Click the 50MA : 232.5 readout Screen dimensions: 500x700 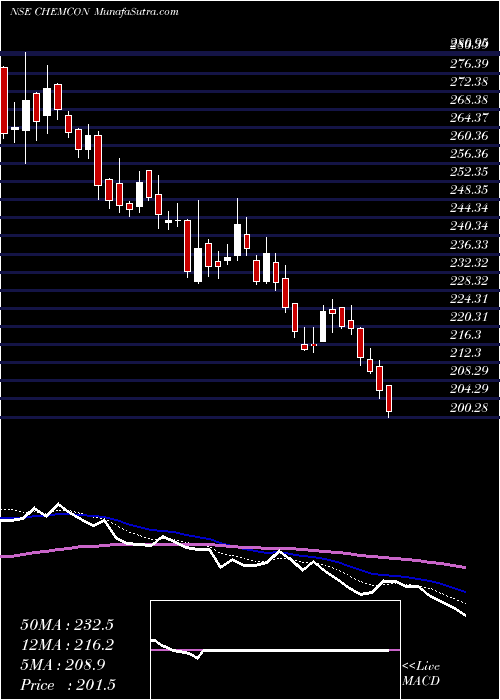click(67, 625)
